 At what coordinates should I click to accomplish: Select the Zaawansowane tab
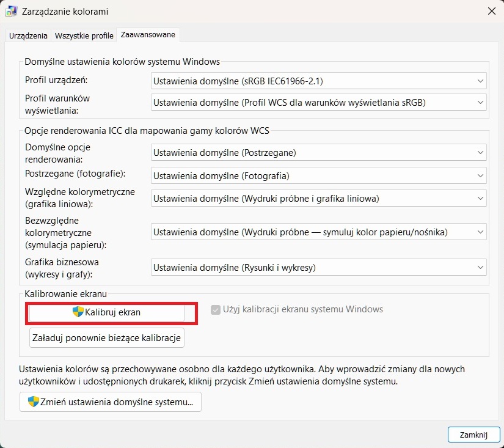click(148, 35)
